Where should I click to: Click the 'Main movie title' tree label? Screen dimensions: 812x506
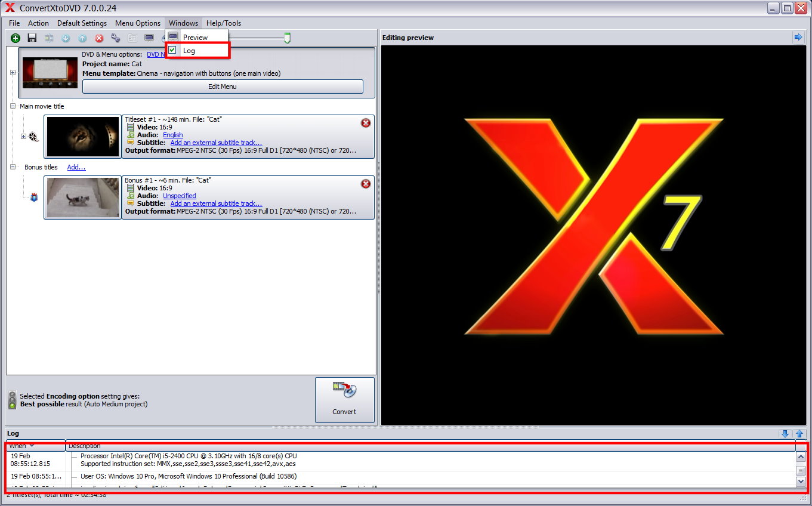(42, 106)
